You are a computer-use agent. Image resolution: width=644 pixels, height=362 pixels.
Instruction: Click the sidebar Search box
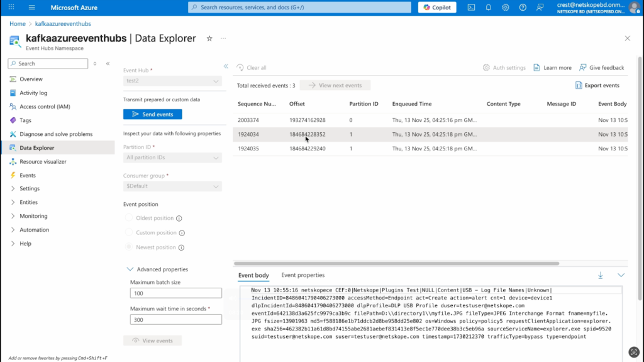[48, 64]
